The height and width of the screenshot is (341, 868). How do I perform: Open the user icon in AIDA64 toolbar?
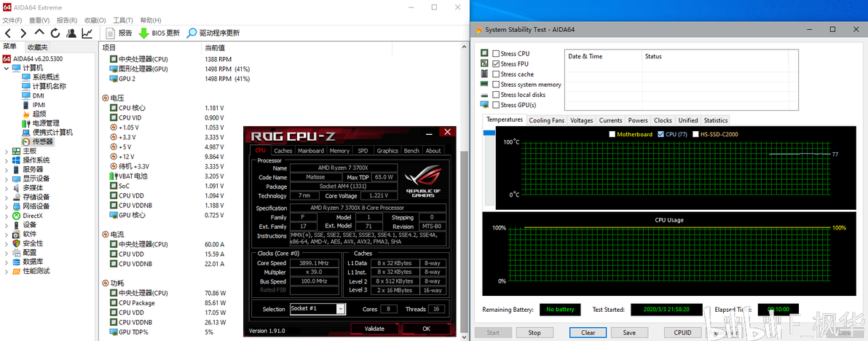click(71, 34)
